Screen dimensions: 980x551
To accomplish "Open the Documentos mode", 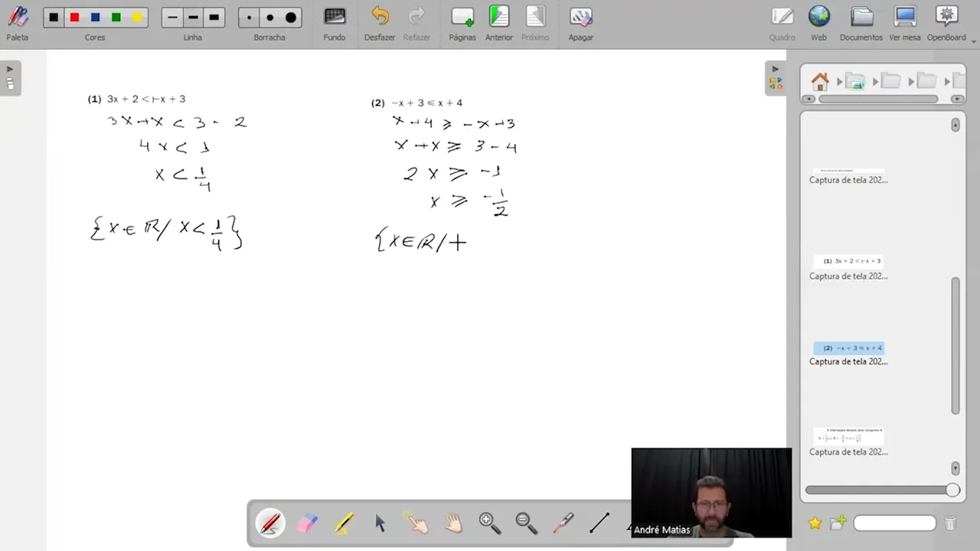I will pyautogui.click(x=861, y=23).
